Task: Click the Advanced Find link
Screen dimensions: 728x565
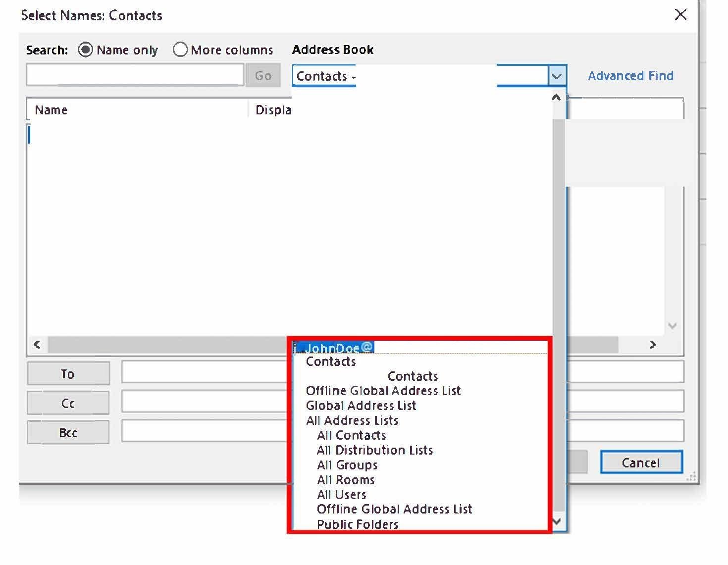Action: (x=630, y=76)
